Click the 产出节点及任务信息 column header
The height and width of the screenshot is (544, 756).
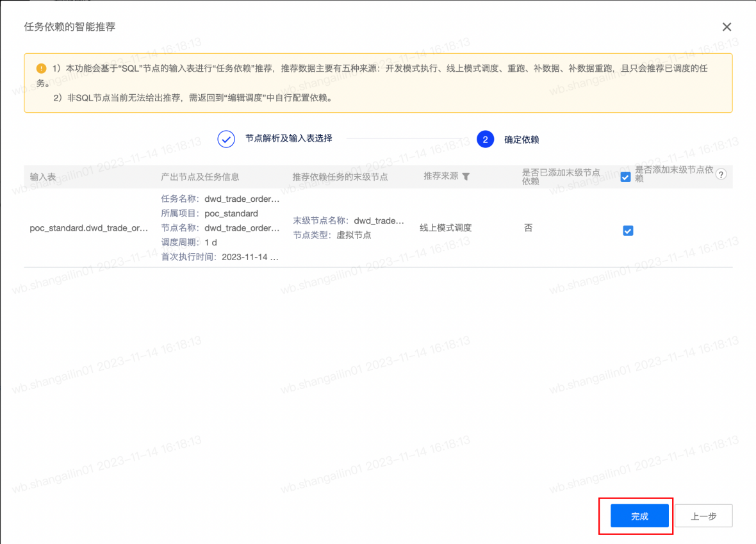[200, 177]
